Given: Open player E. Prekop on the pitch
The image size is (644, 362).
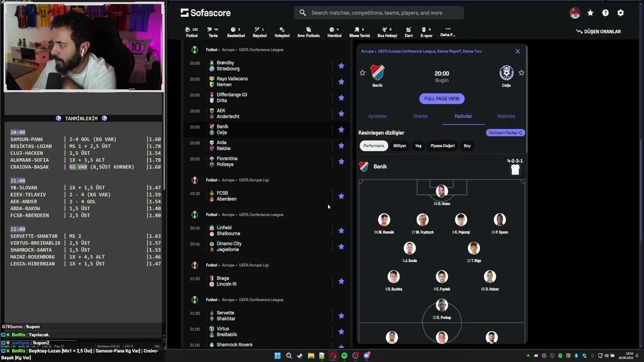Looking at the screenshot, I should [x=442, y=305].
